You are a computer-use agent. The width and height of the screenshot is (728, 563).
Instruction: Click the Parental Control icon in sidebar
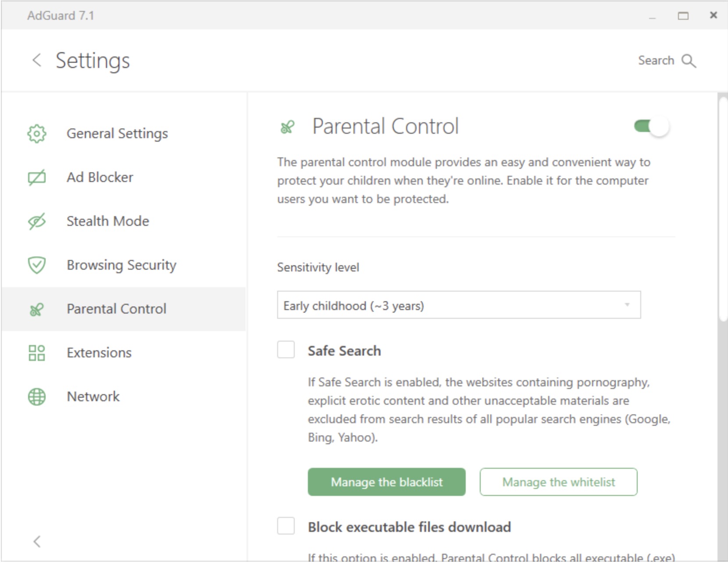click(x=37, y=309)
